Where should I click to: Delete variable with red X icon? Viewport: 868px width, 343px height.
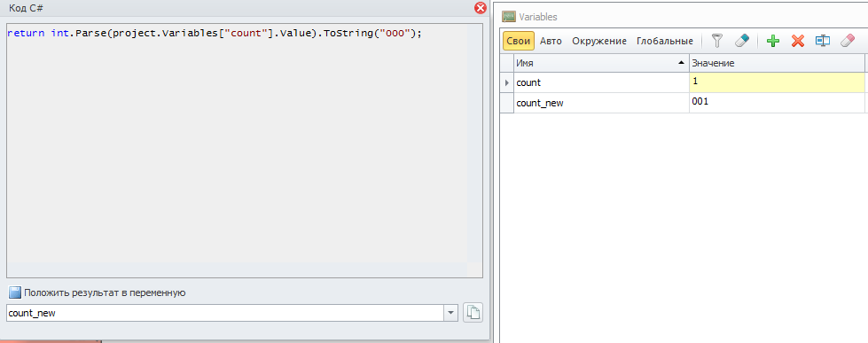click(798, 41)
